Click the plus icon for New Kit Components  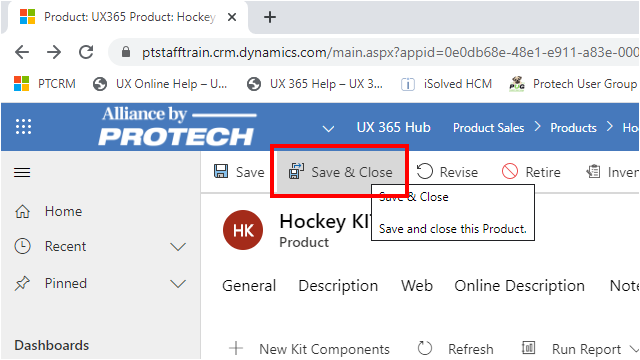(236, 349)
